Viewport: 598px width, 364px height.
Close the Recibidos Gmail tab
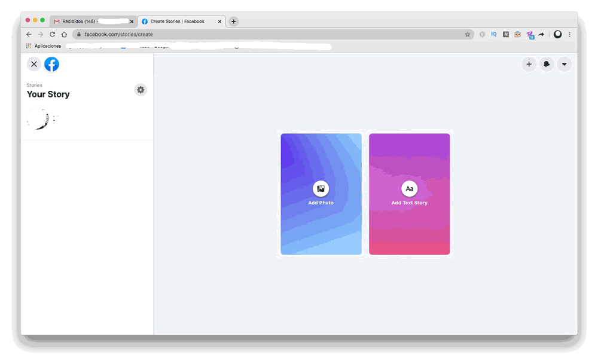(x=132, y=22)
